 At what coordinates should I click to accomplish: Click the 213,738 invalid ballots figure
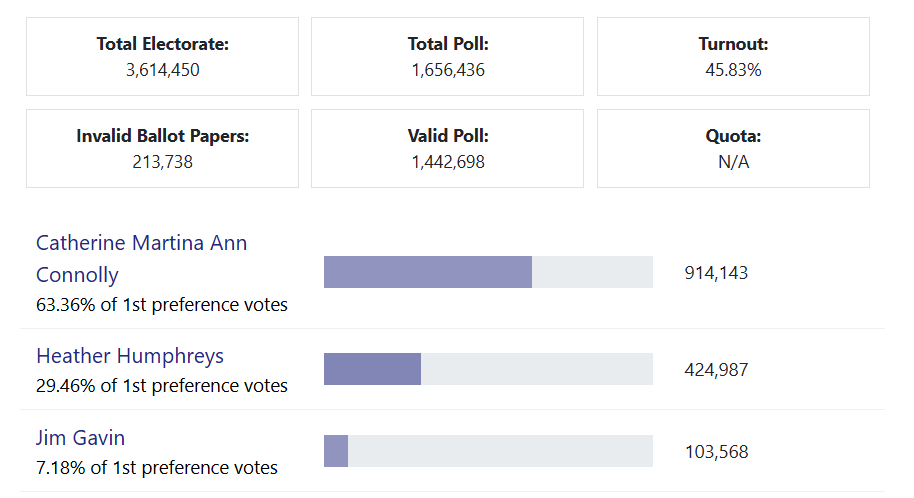tap(162, 162)
